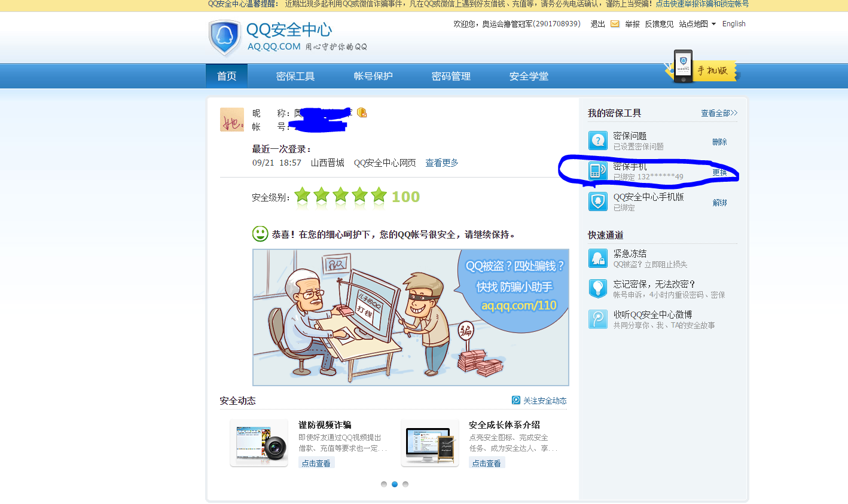The image size is (848, 504).
Task: Open 反馈意见 link
Action: point(659,24)
